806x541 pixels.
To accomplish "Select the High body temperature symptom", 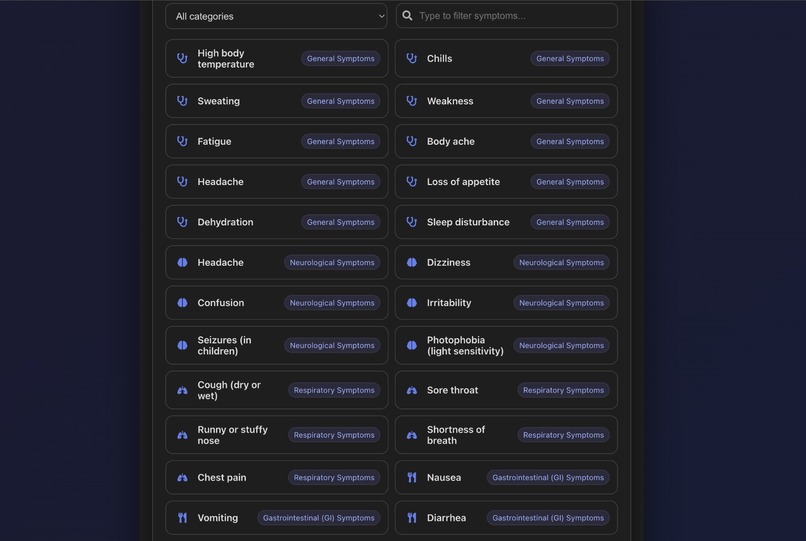I will click(277, 58).
